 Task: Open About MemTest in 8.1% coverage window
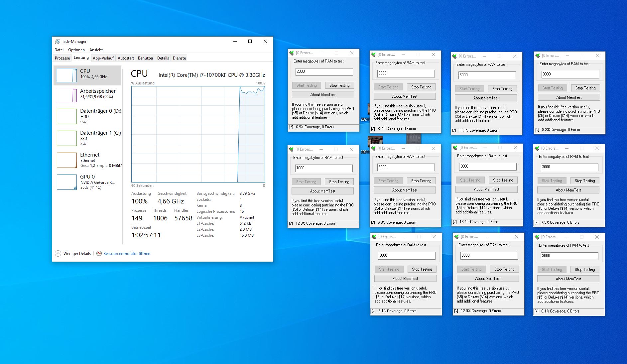[568, 279]
